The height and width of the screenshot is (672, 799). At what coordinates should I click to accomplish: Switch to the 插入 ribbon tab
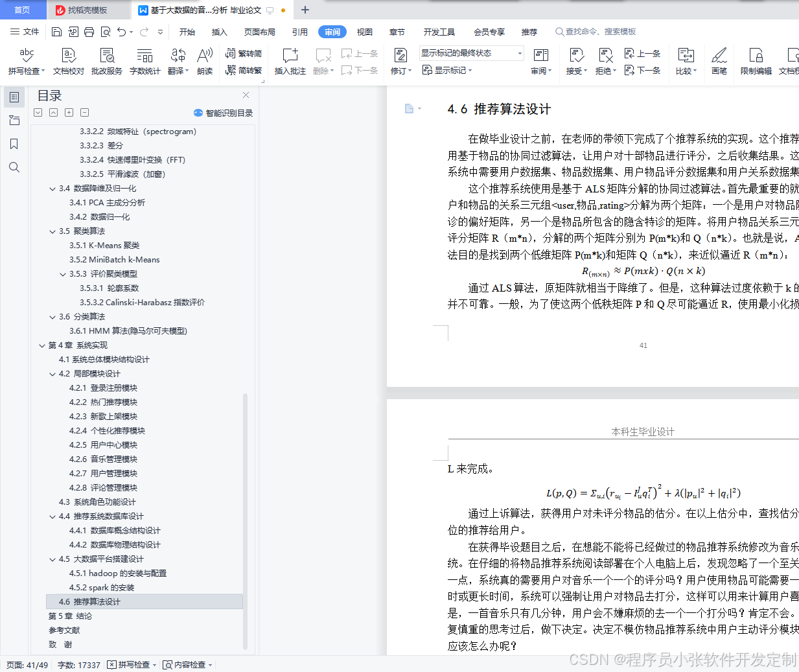click(x=220, y=32)
